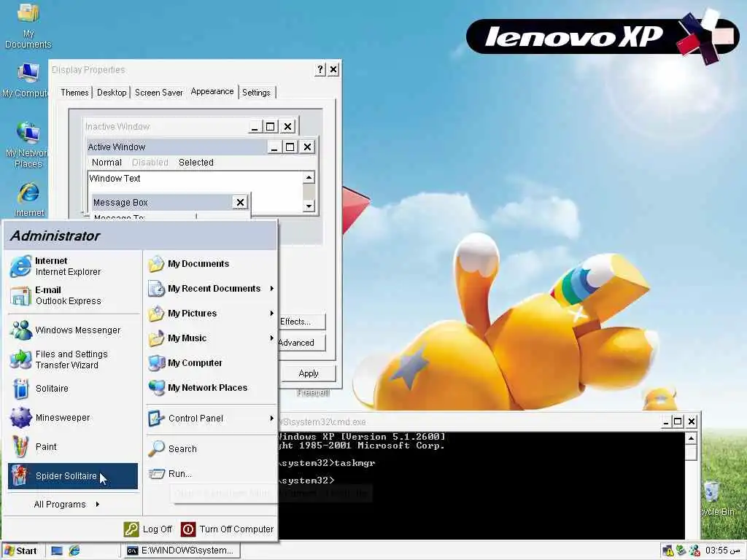Launch Outlook Express E-mail entry
The width and height of the screenshot is (747, 560).
[x=73, y=295]
